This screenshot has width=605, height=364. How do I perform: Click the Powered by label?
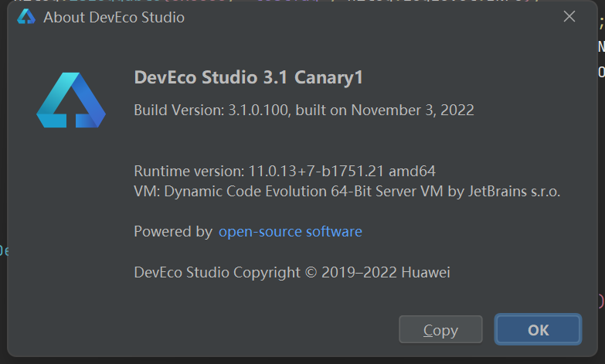173,232
